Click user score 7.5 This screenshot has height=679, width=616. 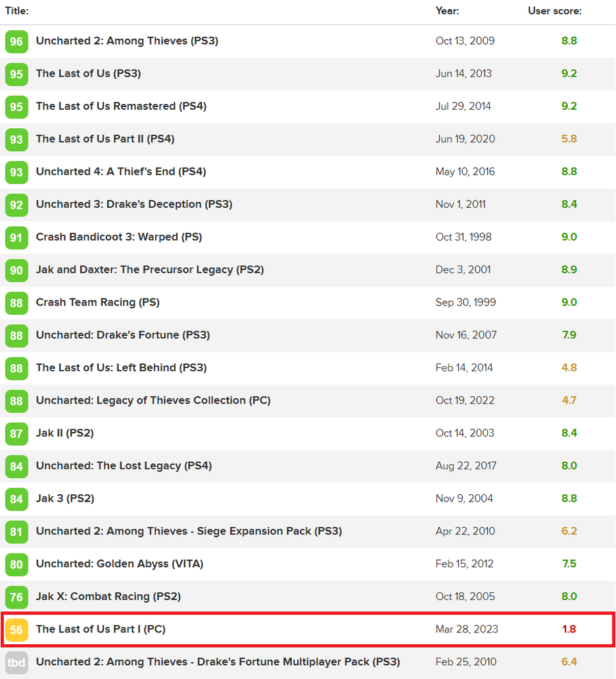569,564
